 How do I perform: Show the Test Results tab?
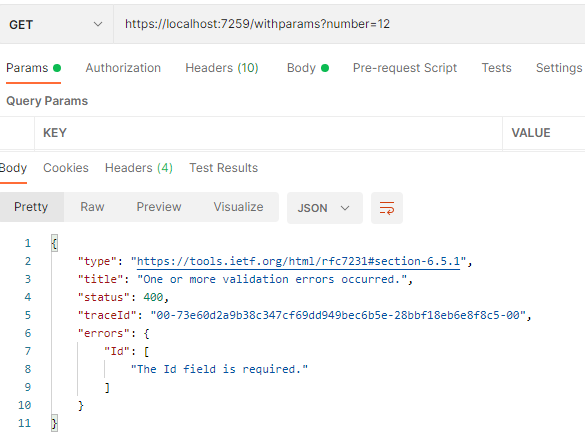pyautogui.click(x=223, y=168)
